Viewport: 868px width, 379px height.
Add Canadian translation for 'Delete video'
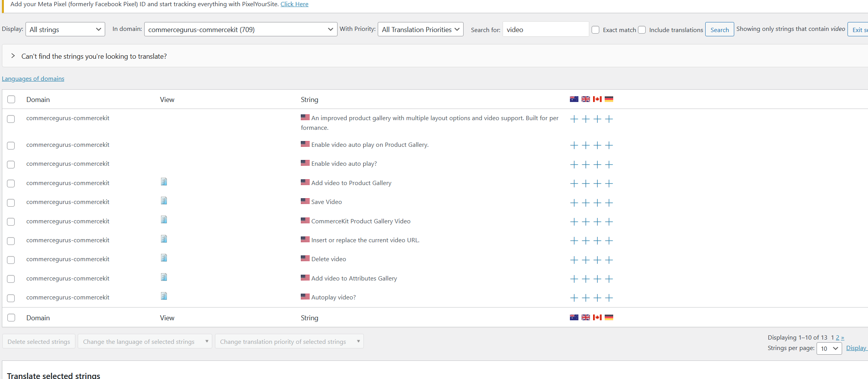click(x=597, y=260)
